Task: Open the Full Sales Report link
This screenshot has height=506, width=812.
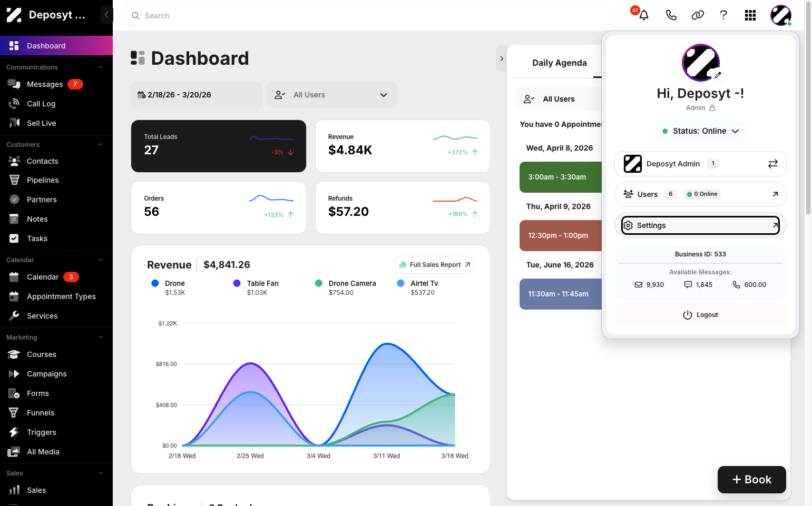Action: click(435, 265)
